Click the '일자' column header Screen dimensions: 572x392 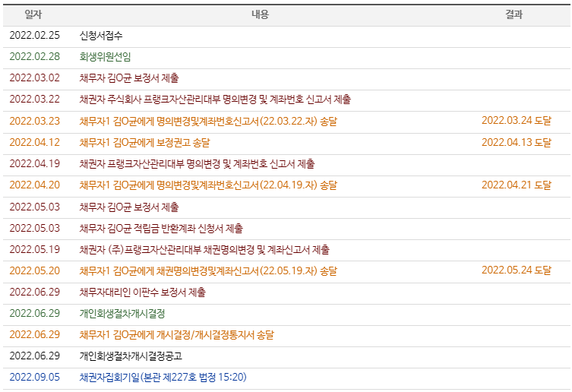tap(33, 14)
